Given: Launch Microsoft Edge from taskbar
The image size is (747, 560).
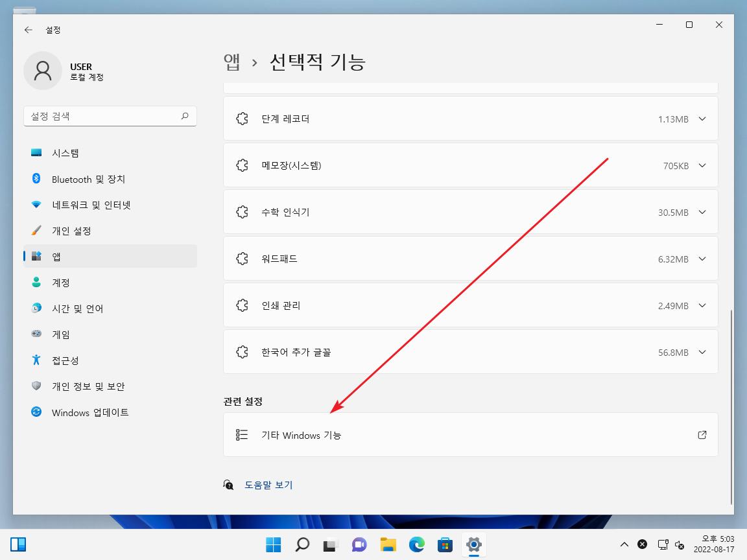Looking at the screenshot, I should (x=416, y=544).
